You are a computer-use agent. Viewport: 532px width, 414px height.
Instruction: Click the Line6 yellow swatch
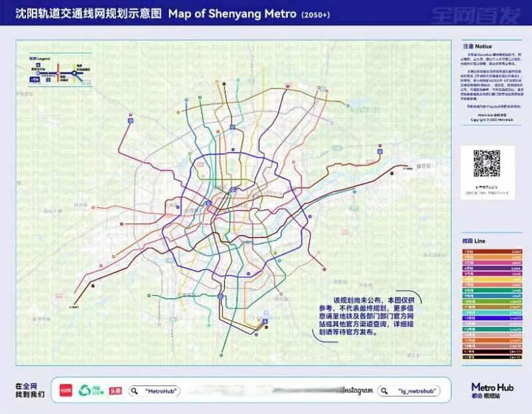coord(492,279)
